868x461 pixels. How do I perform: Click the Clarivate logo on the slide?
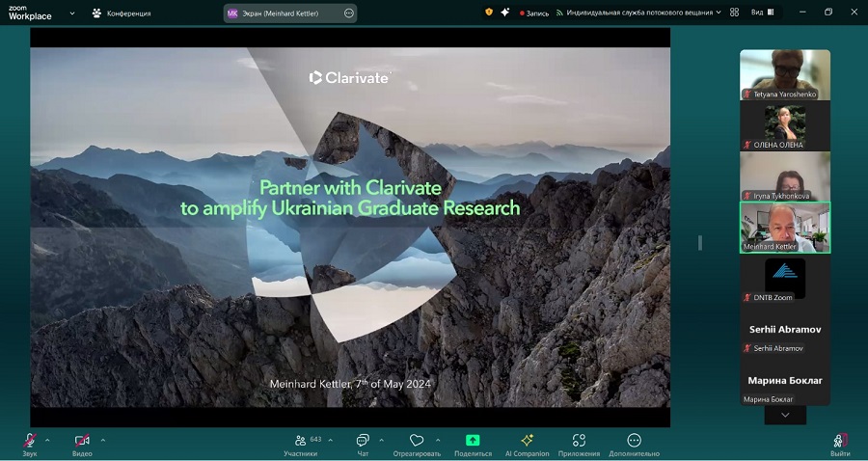pos(349,77)
